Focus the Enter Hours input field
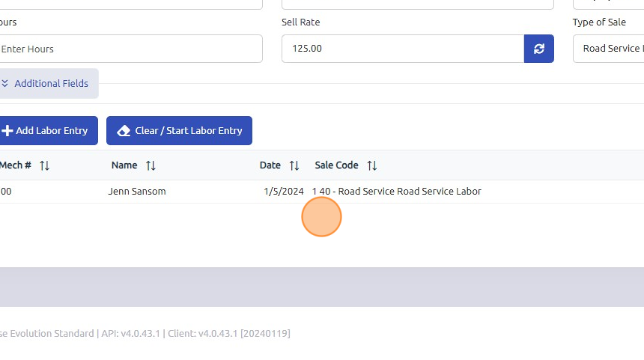This screenshot has height=360, width=644. click(x=130, y=49)
